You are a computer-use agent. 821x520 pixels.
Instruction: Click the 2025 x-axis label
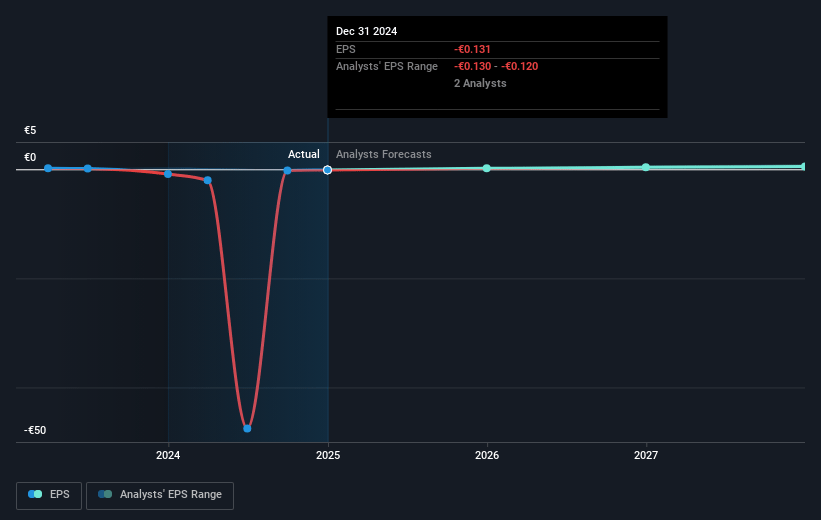click(328, 455)
